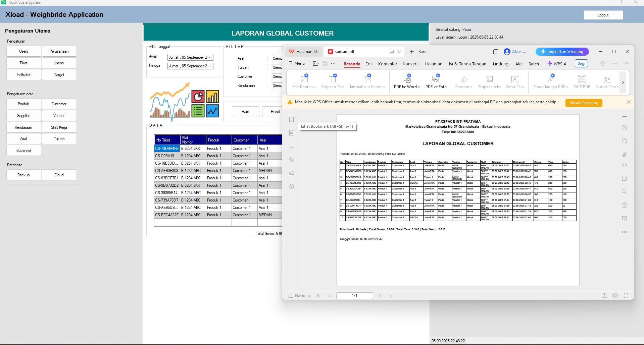Click the help question mark icon
644x345 pixels.
coord(624,205)
